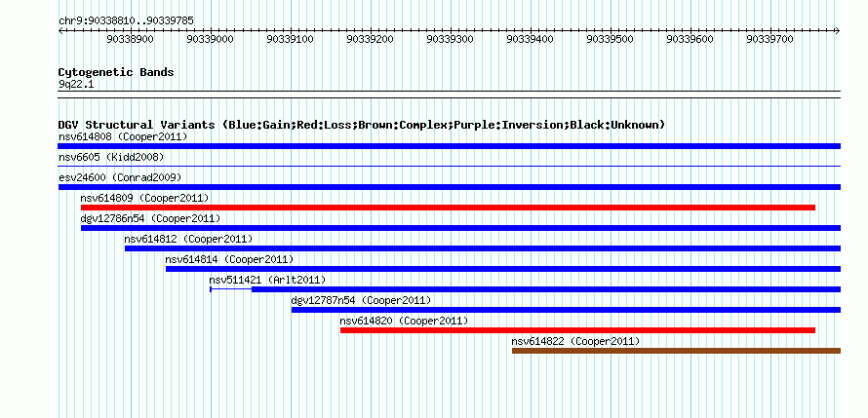Image resolution: width=868 pixels, height=418 pixels.
Task: Click the 90338900 ruler tick label
Action: 131,39
